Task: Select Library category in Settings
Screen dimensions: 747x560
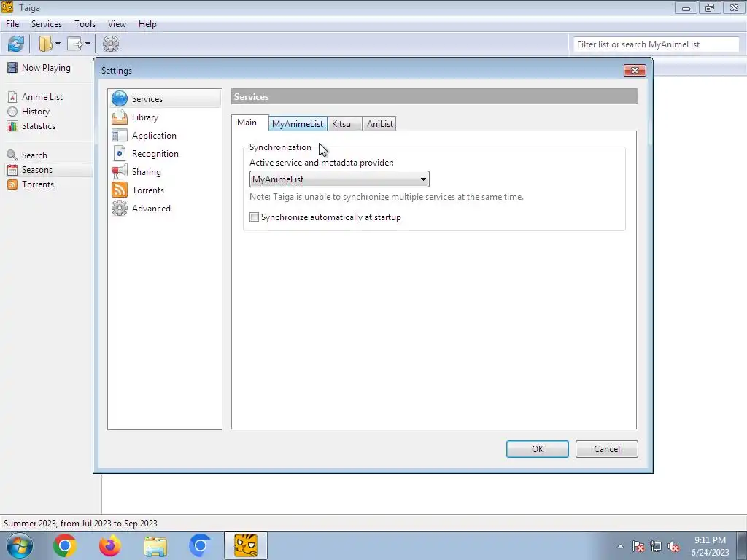Action: 165,117
